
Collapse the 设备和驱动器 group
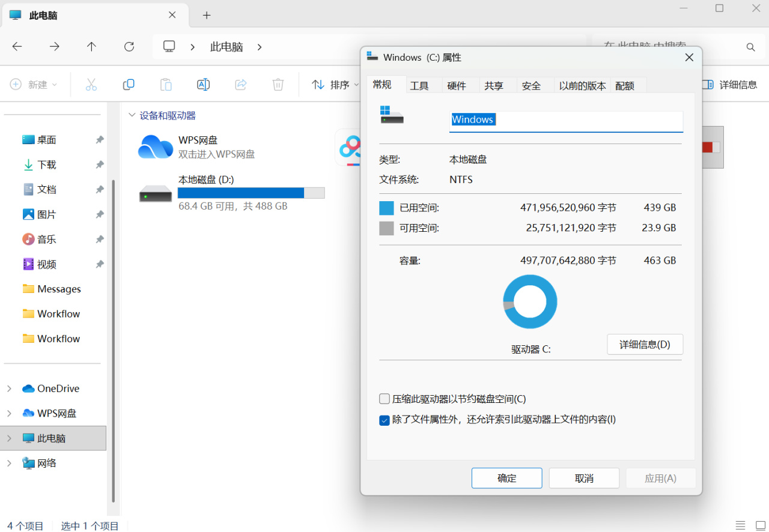[132, 115]
